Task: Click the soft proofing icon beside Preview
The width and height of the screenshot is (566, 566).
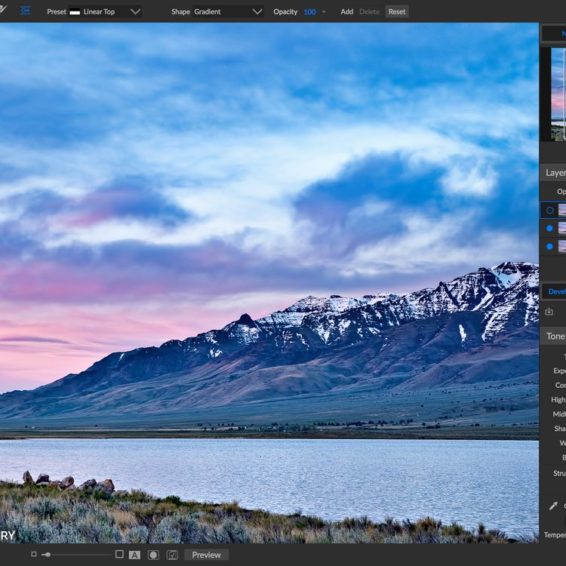Action: pos(172,555)
